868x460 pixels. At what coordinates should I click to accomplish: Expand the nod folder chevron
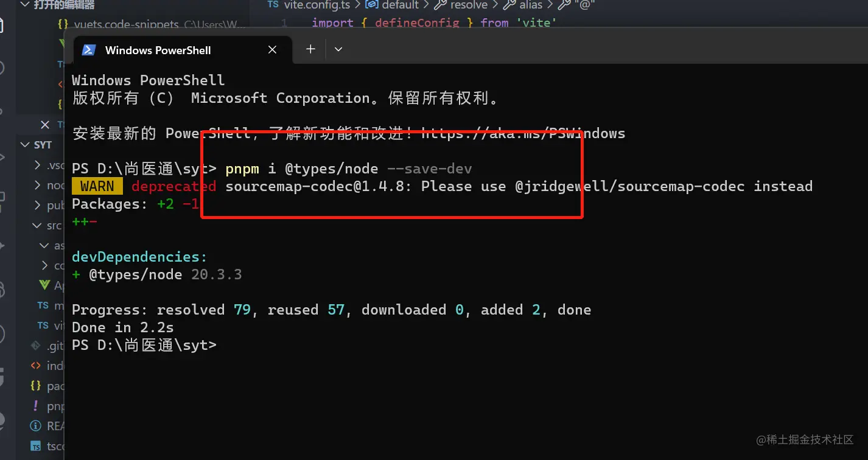38,185
